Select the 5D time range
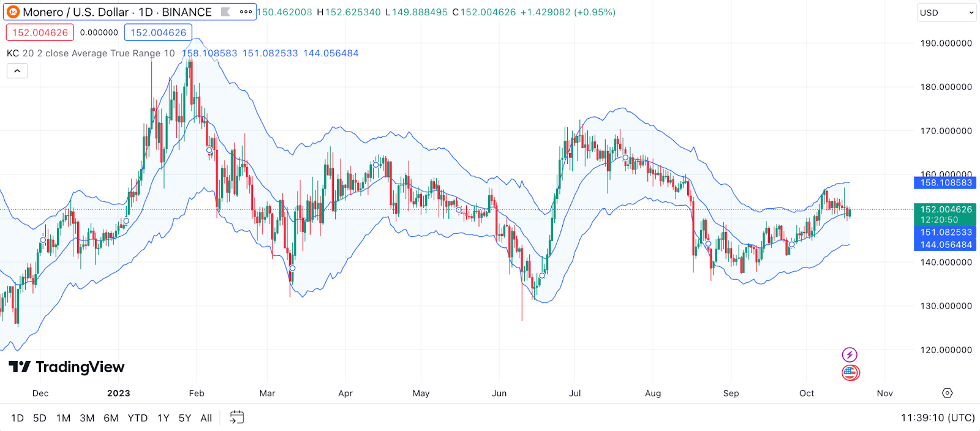Screen dimensions: 980x431 click(x=40, y=418)
